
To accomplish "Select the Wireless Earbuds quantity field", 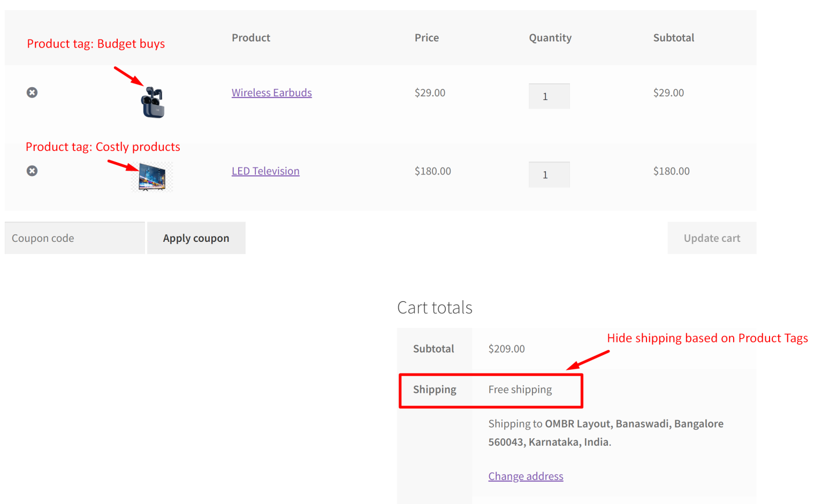I will click(549, 96).
